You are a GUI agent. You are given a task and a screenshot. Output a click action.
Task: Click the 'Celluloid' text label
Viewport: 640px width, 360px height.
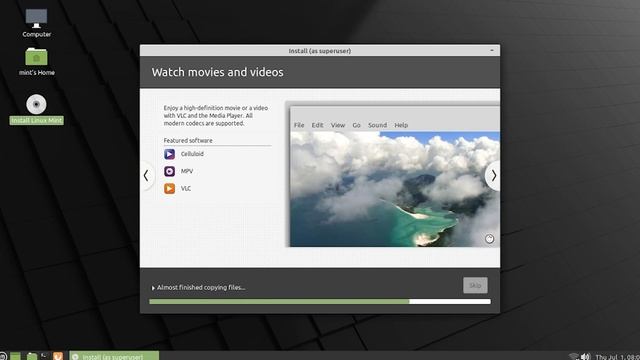point(192,154)
